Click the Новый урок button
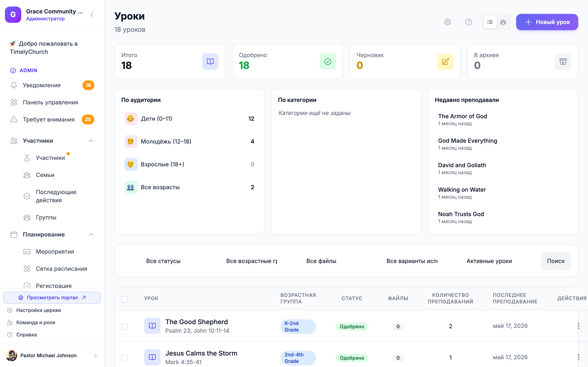 tap(547, 22)
